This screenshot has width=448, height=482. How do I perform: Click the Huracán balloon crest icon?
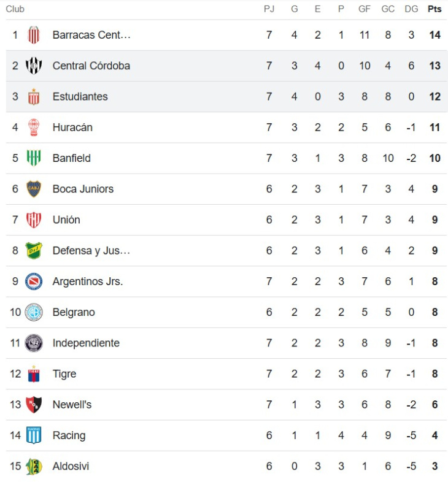coord(34,128)
